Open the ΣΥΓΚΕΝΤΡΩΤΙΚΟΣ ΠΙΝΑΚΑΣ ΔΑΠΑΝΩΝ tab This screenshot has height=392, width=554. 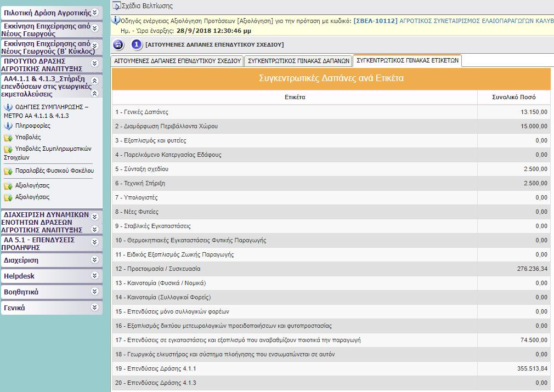[x=298, y=61]
